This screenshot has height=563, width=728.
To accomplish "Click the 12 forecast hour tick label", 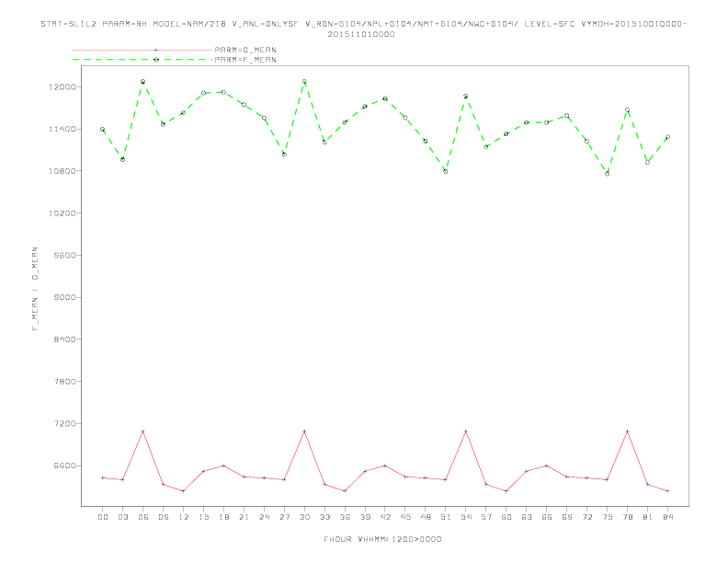I will [x=184, y=517].
